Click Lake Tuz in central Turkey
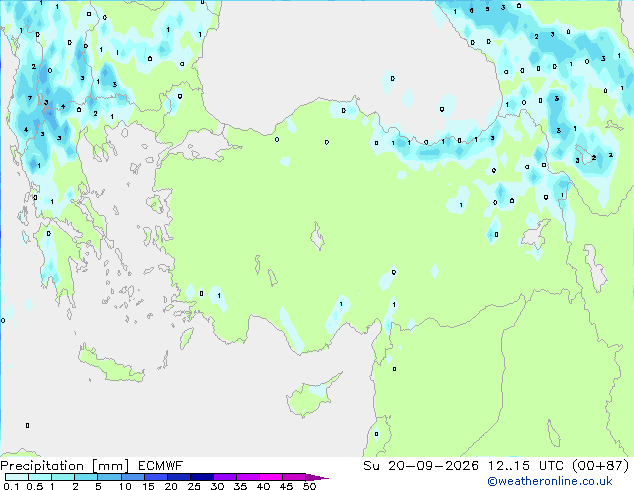The height and width of the screenshot is (490, 634). pos(317,237)
